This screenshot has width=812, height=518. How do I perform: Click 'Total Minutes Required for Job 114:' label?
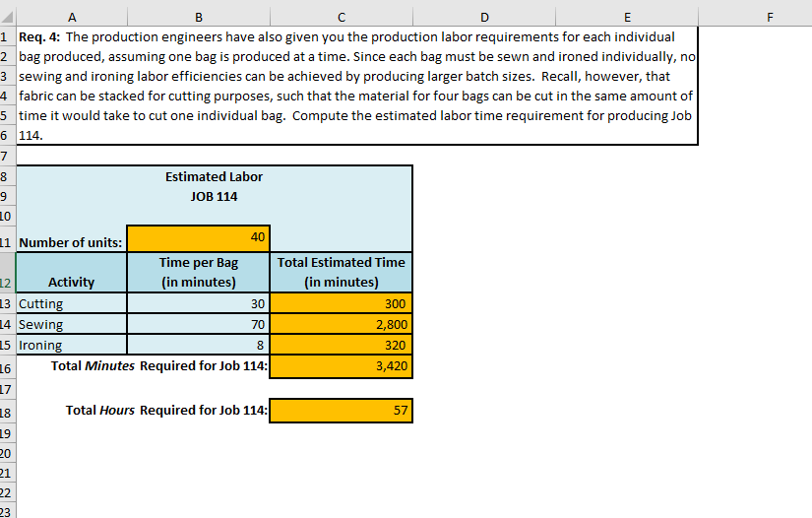point(159,365)
